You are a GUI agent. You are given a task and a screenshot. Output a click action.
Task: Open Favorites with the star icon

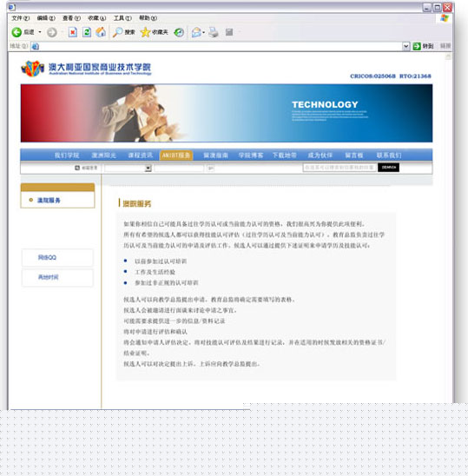point(145,32)
